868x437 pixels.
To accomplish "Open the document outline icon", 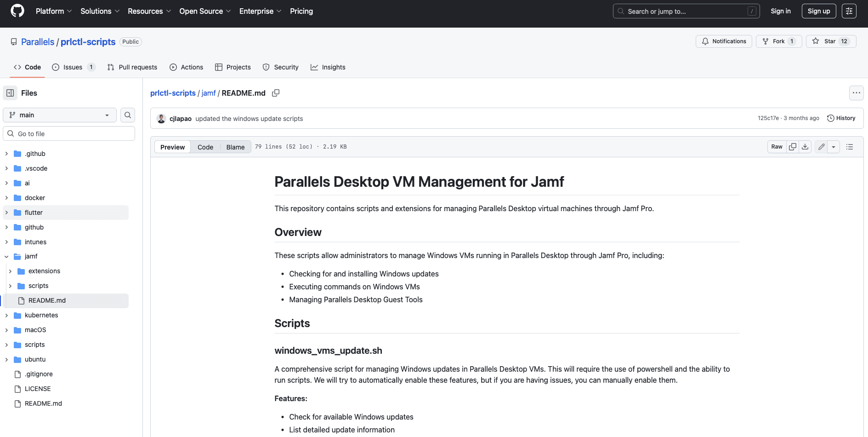I will (850, 146).
